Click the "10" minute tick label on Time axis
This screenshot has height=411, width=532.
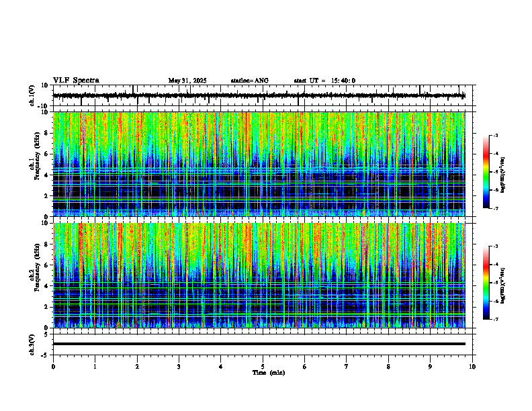click(x=472, y=367)
